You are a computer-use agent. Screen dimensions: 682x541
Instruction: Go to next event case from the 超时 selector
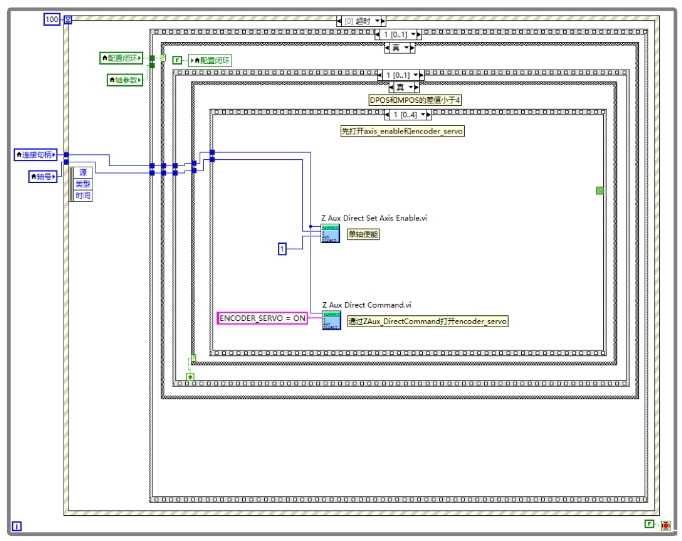384,21
